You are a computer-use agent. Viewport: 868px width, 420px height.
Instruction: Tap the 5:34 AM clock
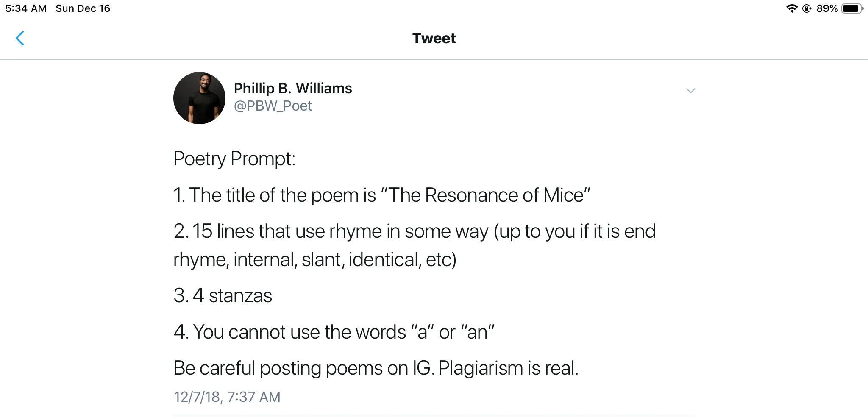point(26,8)
